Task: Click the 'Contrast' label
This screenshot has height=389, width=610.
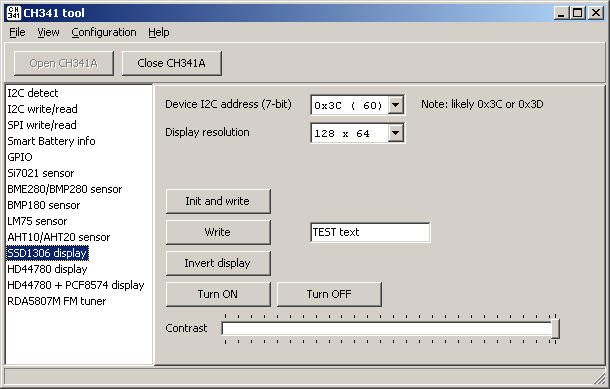Action: coord(186,328)
